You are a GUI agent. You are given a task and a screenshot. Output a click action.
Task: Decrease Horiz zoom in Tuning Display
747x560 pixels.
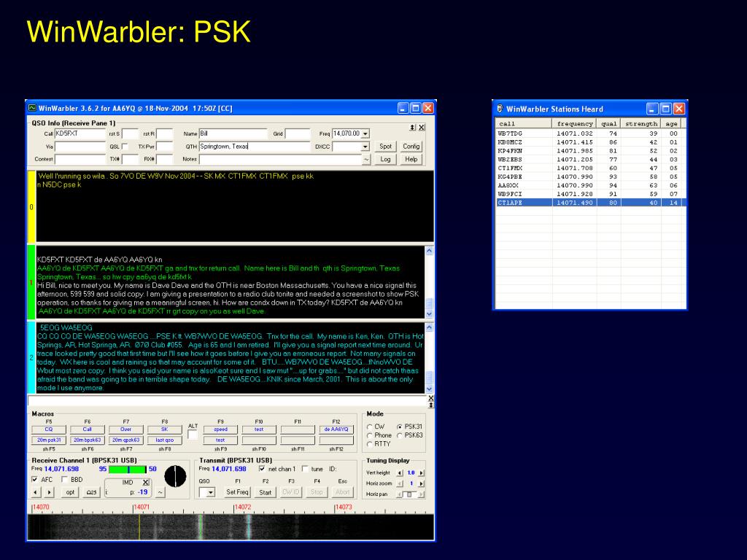tap(400, 483)
